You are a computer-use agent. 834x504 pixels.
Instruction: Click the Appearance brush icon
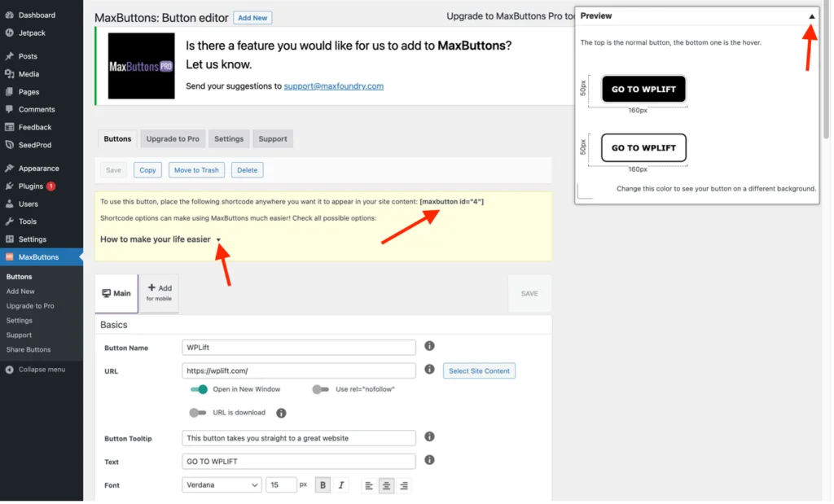10,168
